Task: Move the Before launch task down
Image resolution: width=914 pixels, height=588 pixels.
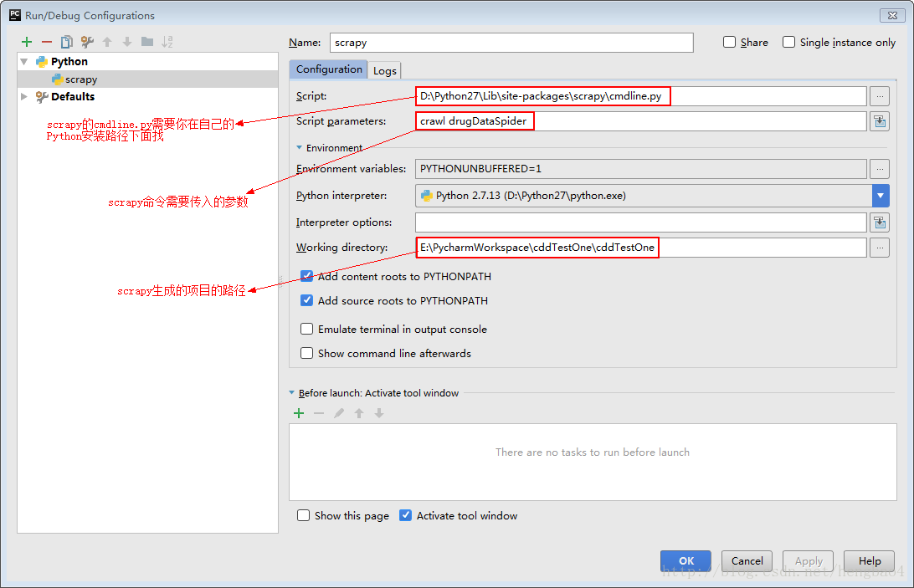Action: [379, 413]
